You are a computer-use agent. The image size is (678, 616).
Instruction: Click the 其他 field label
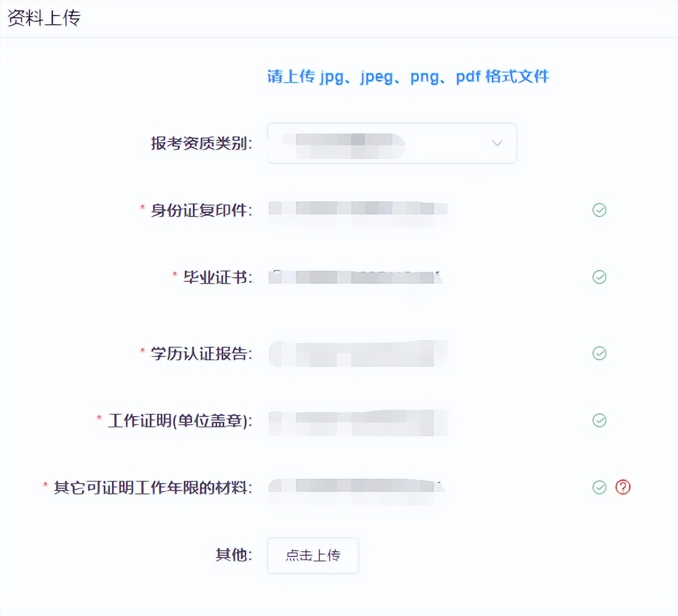[233, 555]
